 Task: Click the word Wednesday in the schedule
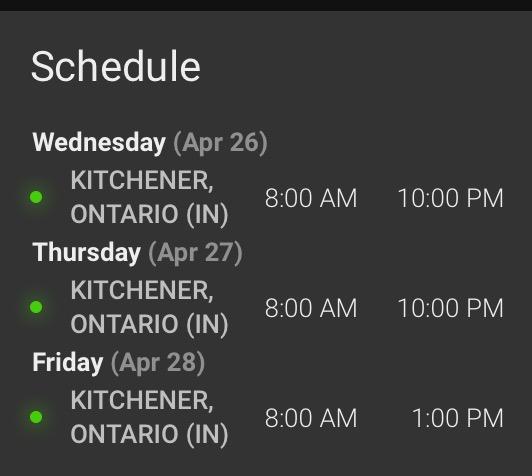tap(99, 142)
